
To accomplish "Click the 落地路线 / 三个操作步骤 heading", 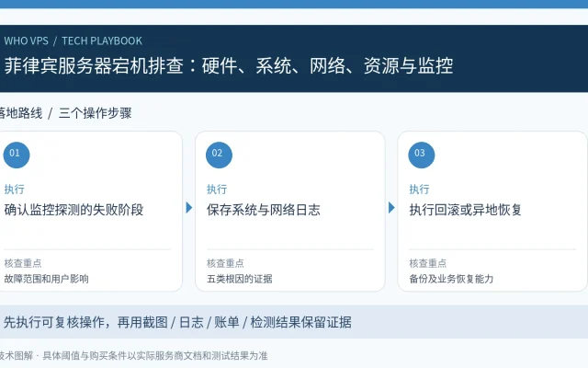I will (65, 113).
